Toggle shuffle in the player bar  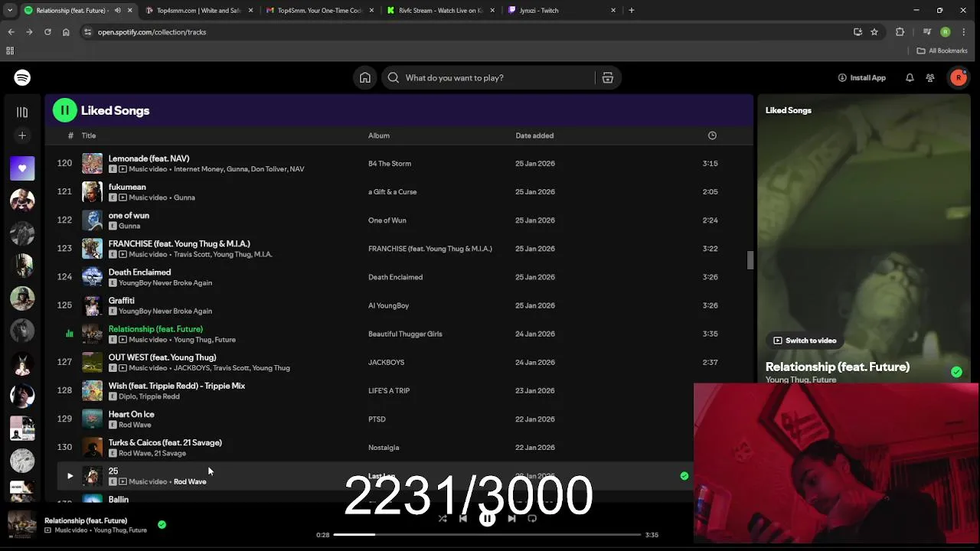pos(443,518)
